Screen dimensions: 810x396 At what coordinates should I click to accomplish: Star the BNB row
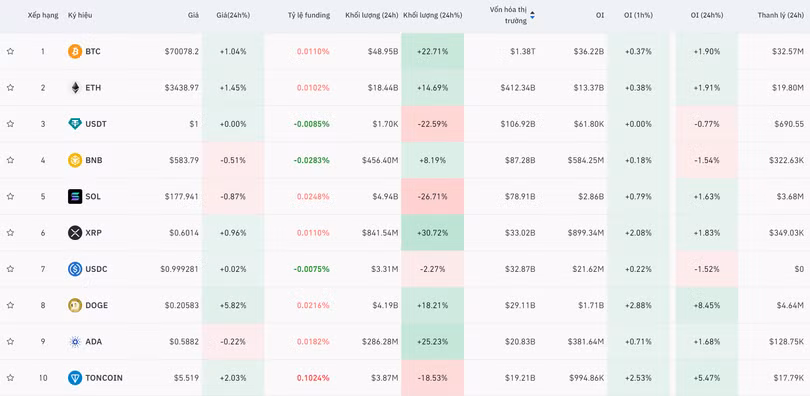point(10,160)
